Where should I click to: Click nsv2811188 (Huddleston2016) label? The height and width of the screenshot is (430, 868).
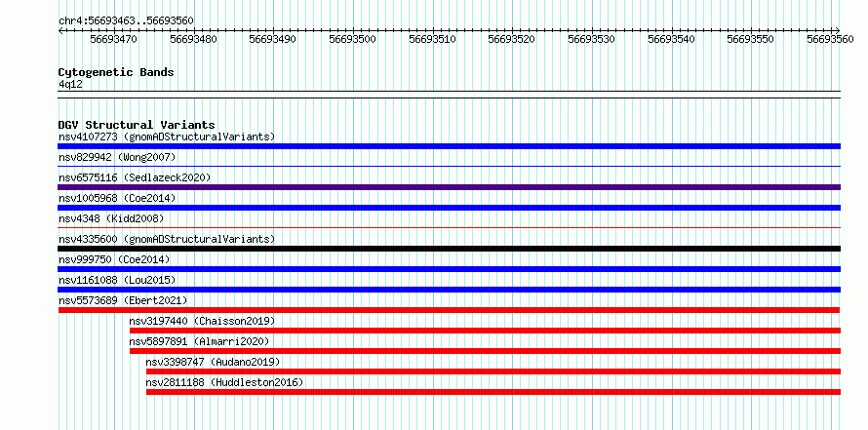pyautogui.click(x=224, y=382)
